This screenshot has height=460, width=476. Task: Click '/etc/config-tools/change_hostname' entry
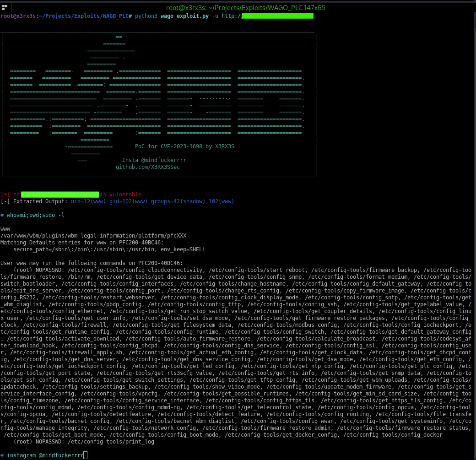click(x=233, y=284)
